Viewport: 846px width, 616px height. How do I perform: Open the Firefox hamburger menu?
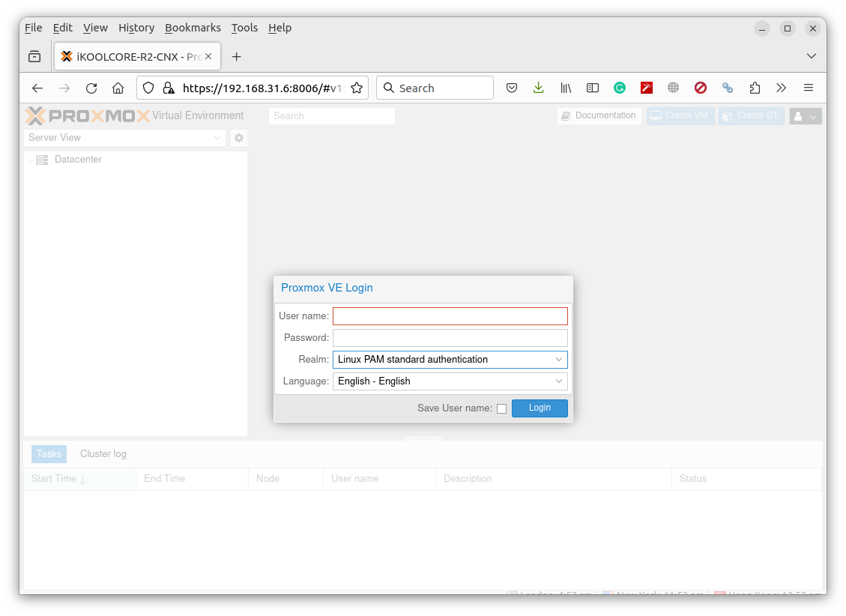(x=809, y=88)
